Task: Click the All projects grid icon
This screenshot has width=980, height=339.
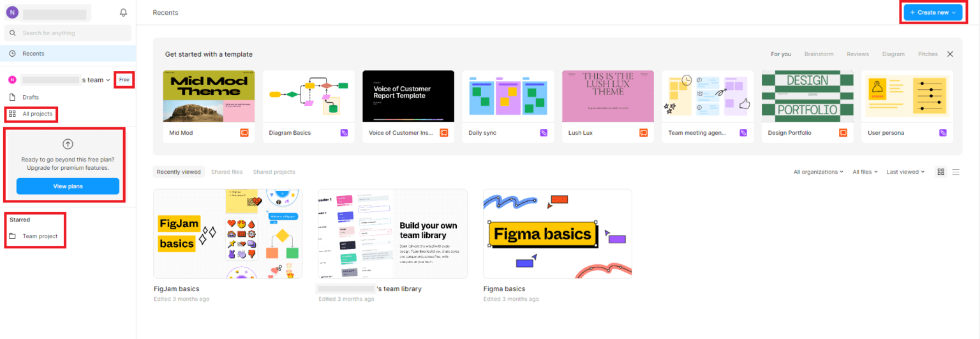Action: [x=13, y=114]
